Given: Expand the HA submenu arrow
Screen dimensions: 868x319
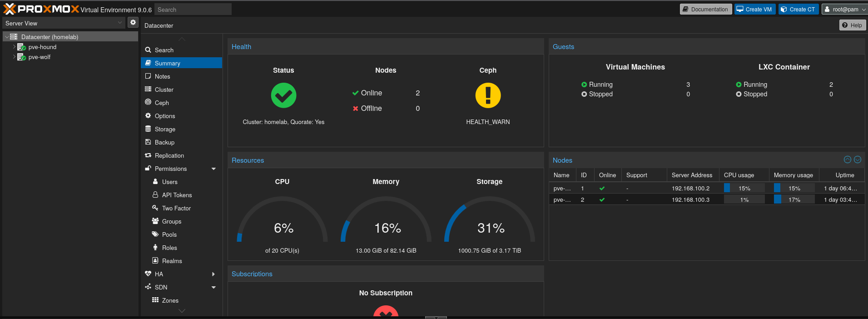Looking at the screenshot, I should (x=213, y=274).
